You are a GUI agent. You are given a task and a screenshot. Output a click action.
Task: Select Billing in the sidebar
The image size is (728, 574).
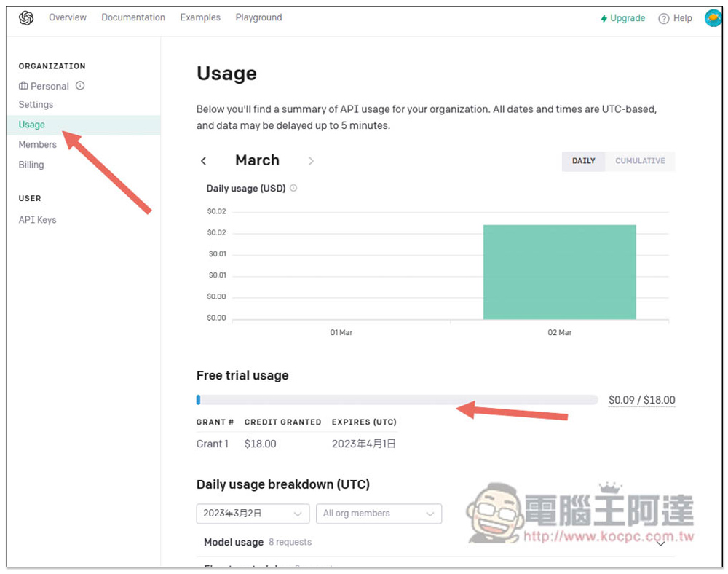(31, 165)
